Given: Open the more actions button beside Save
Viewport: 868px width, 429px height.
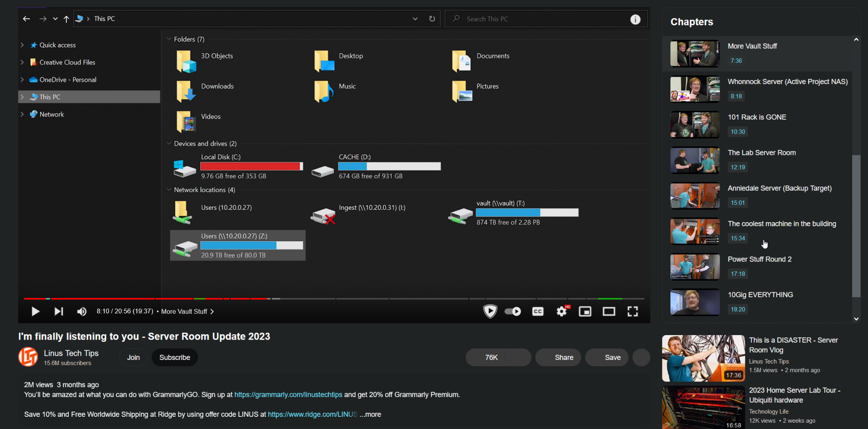Looking at the screenshot, I should click(641, 357).
